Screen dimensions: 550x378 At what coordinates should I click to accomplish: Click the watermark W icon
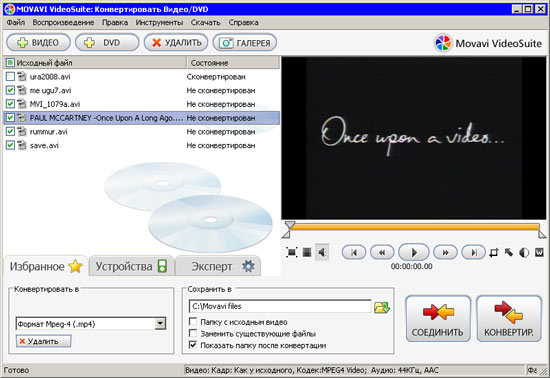pyautogui.click(x=539, y=252)
